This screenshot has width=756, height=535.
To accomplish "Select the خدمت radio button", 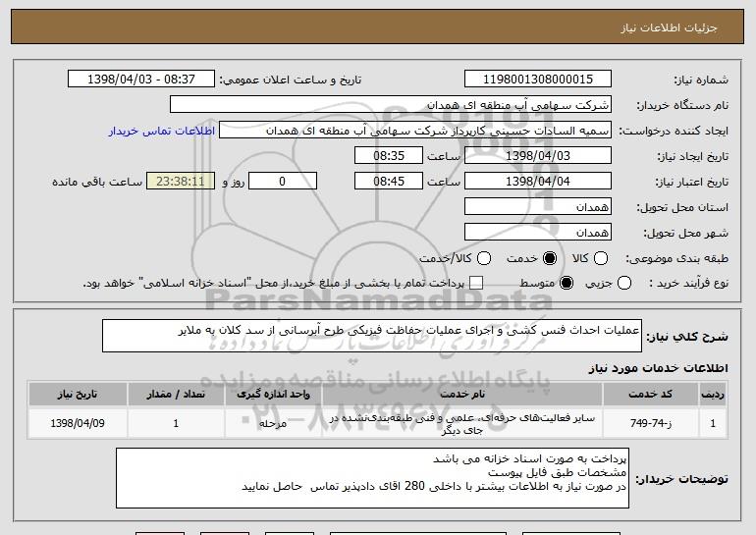I will pos(549,258).
